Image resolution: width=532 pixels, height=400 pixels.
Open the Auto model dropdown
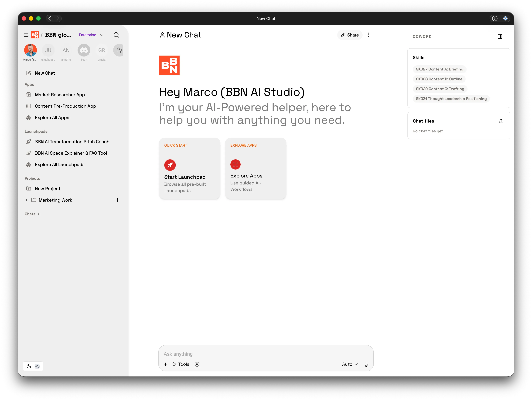tap(350, 364)
